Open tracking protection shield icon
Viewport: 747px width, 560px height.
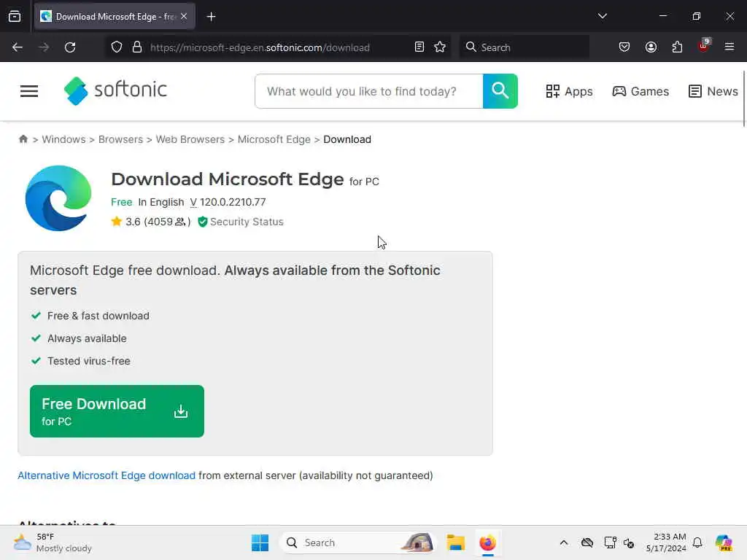pyautogui.click(x=116, y=47)
